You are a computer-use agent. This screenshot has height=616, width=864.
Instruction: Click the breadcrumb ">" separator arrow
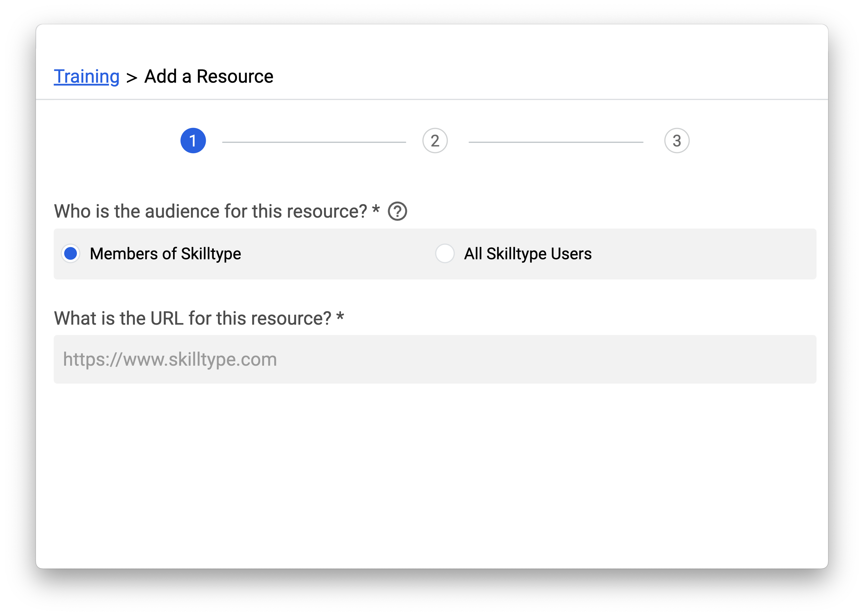point(132,78)
